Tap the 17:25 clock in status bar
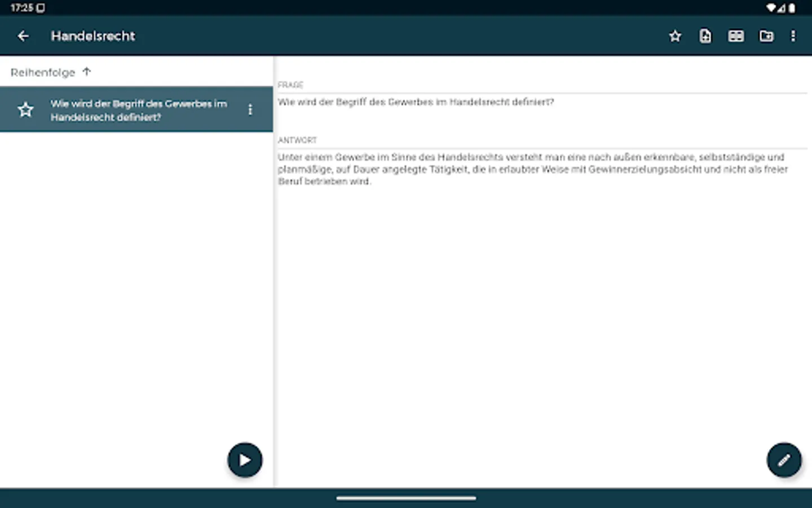The image size is (812, 508). click(22, 8)
